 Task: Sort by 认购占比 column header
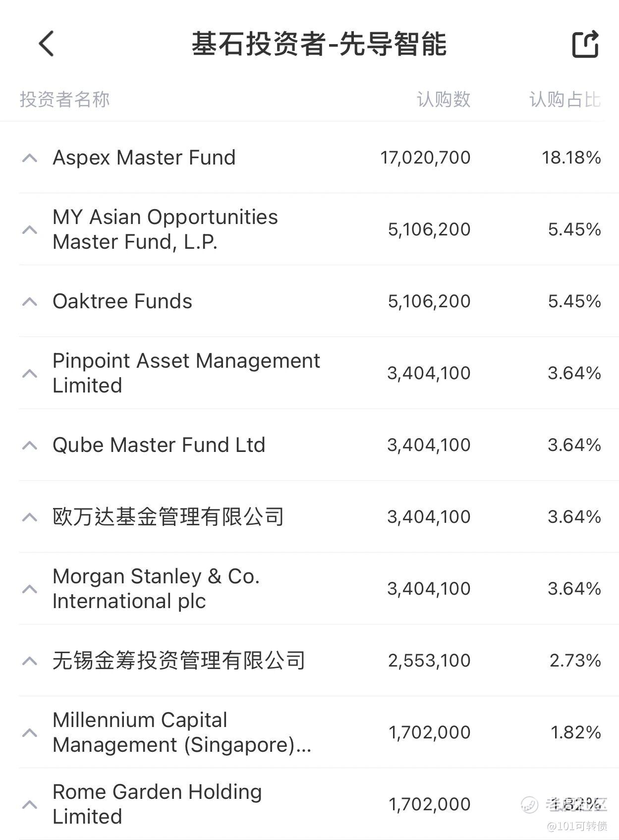[x=565, y=100]
